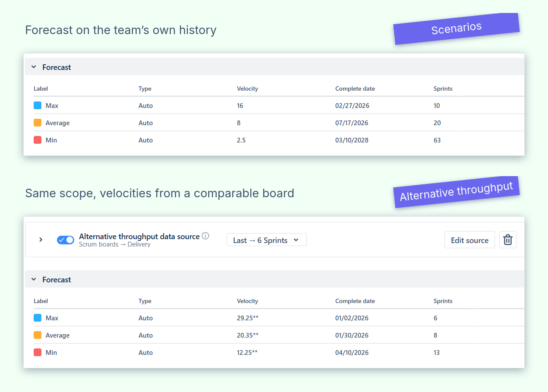The image size is (548, 392).
Task: Select the red Min swatch with velocity 12.25**
Action: 38,352
